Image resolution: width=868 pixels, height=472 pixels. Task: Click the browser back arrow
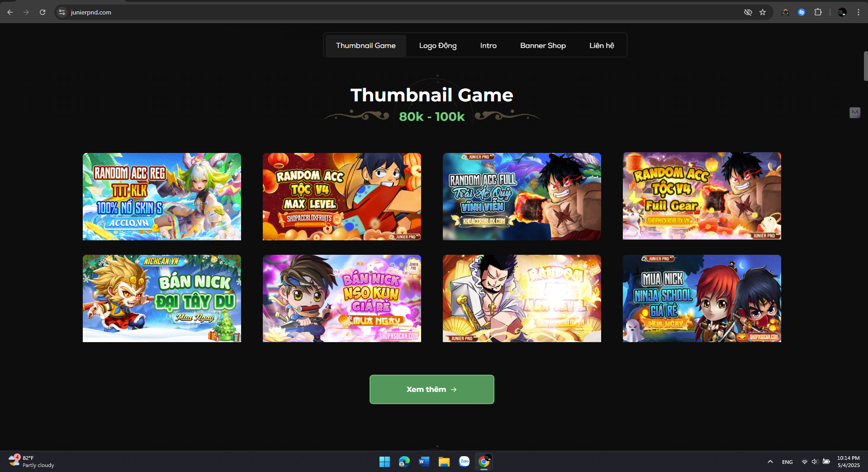(x=10, y=12)
